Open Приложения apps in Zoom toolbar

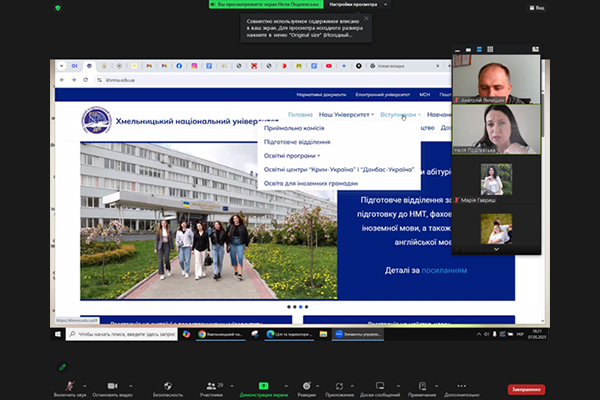coord(339,389)
